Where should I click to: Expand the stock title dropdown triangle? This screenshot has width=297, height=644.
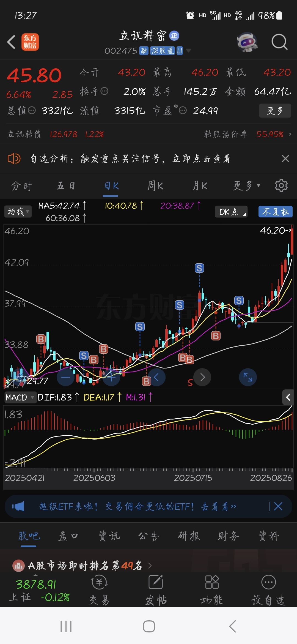pos(189,51)
